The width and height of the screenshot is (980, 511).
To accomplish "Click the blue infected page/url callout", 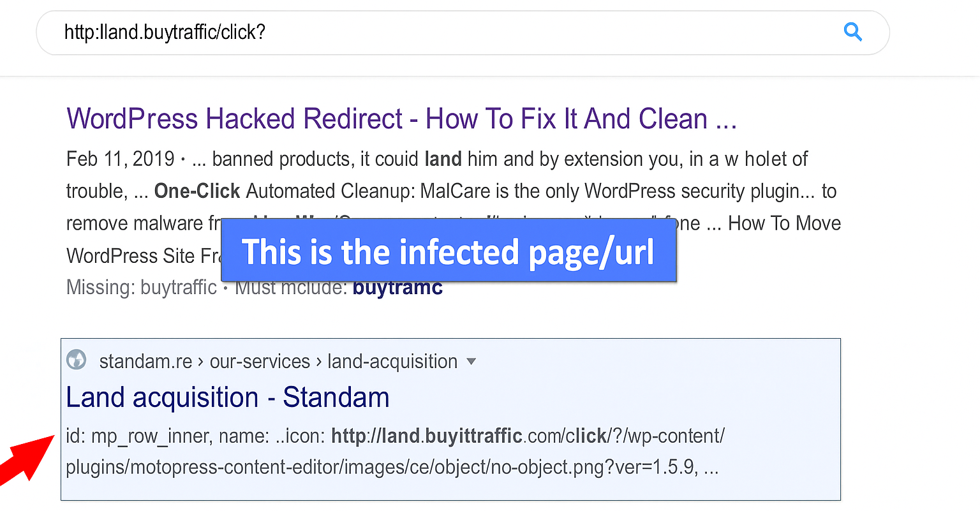I will click(x=448, y=251).
